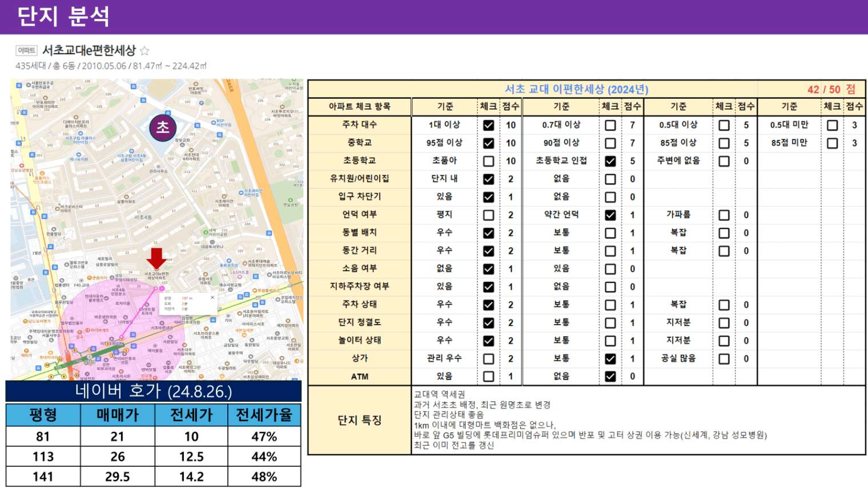Click the 예나유치원 map icon
This screenshot has height=488, width=868.
coord(79,154)
